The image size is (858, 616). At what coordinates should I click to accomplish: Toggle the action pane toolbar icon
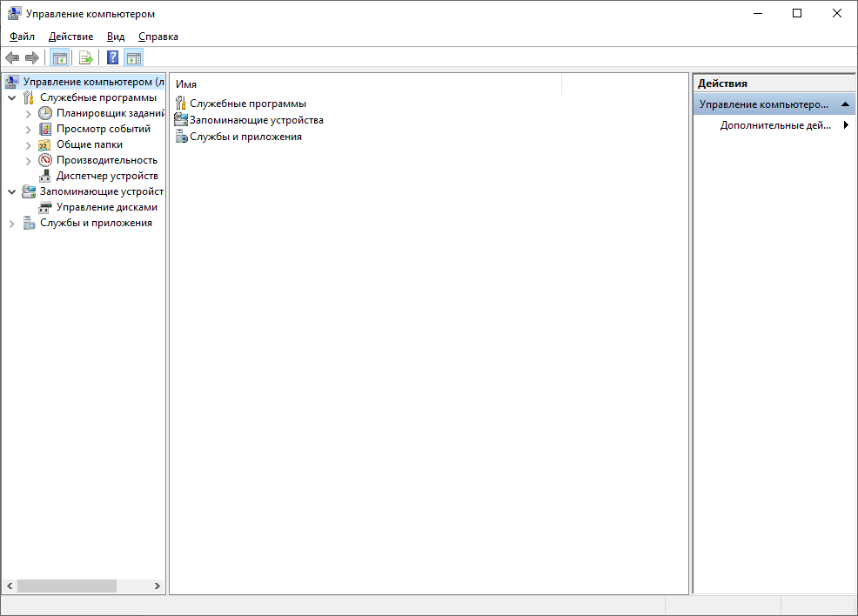(133, 57)
